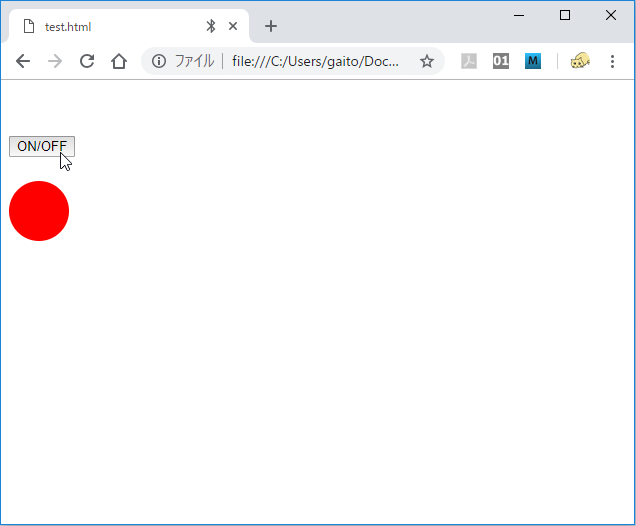View site information for the file
The width and height of the screenshot is (636, 526).
coord(158,61)
